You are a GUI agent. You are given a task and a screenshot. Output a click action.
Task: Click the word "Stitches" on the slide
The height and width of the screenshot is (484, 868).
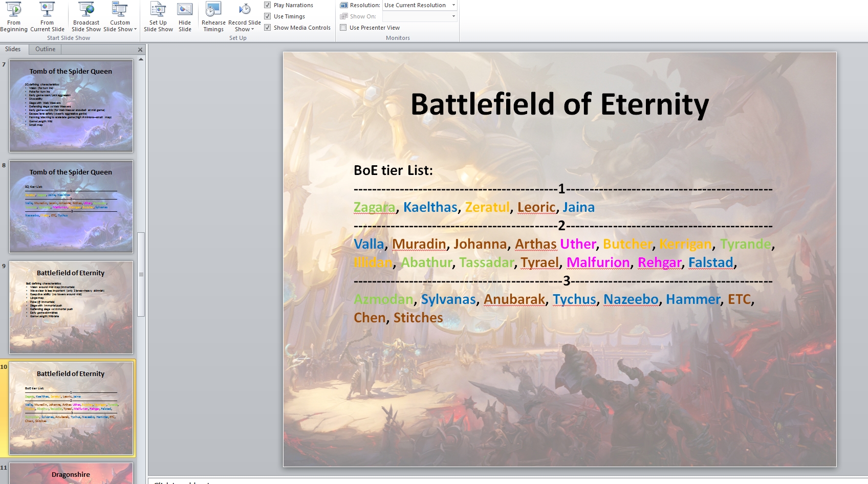click(418, 318)
